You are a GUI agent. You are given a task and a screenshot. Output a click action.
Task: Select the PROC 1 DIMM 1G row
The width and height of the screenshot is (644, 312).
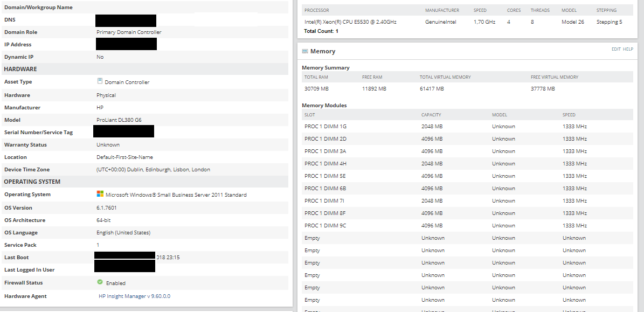click(x=326, y=127)
